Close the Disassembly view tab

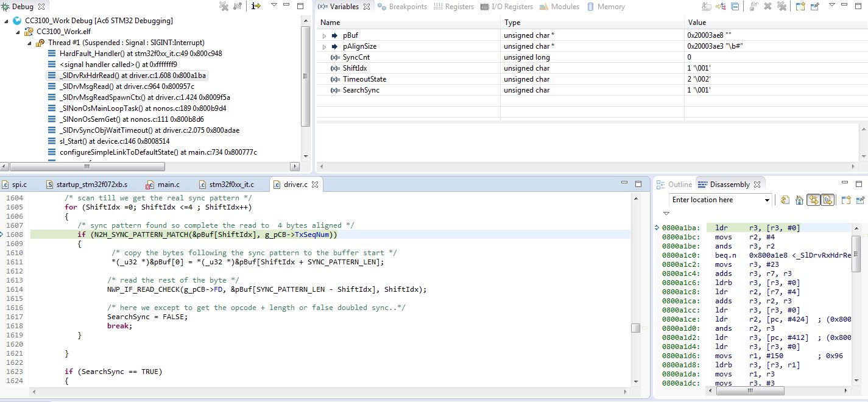pyautogui.click(x=758, y=184)
